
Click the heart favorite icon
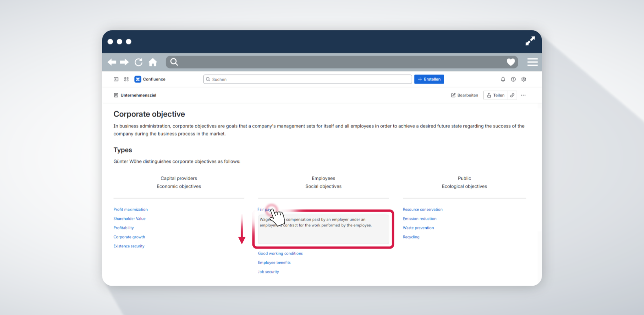511,62
